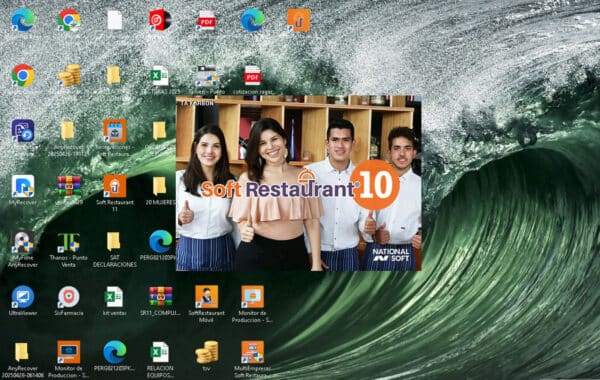
Task: Click the National Soft logo on splash
Action: 391,255
